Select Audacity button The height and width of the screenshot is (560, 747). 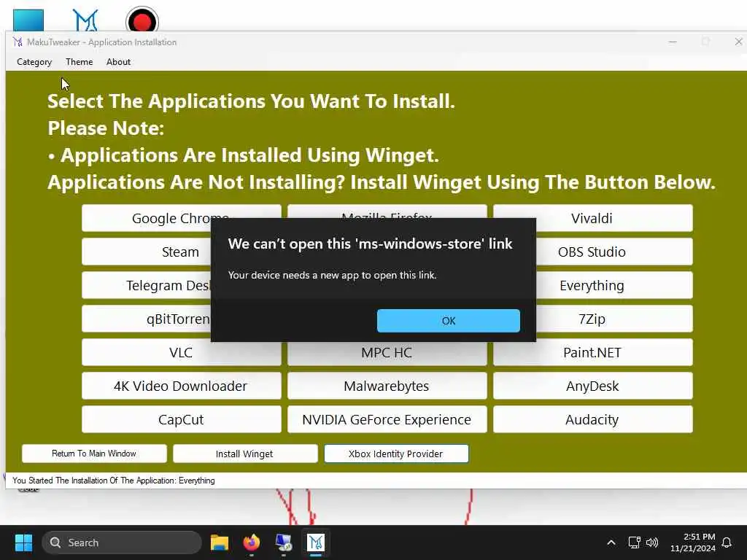tap(592, 419)
